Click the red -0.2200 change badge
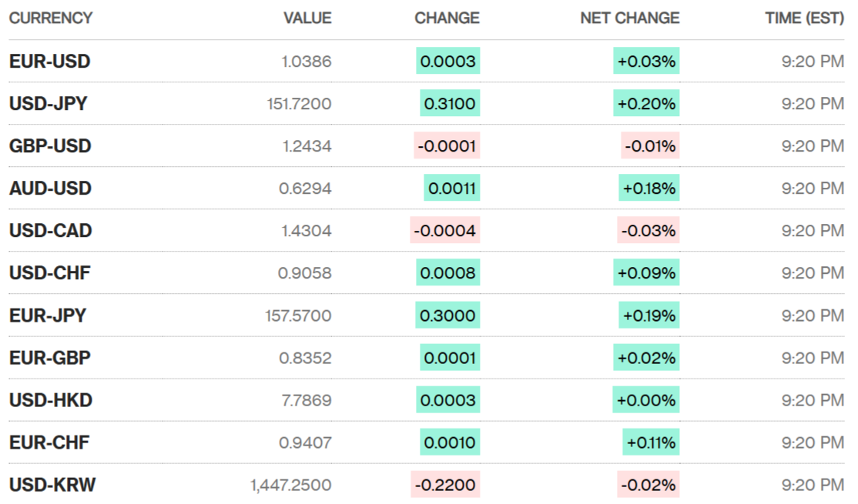This screenshot has width=858, height=504. point(445,485)
